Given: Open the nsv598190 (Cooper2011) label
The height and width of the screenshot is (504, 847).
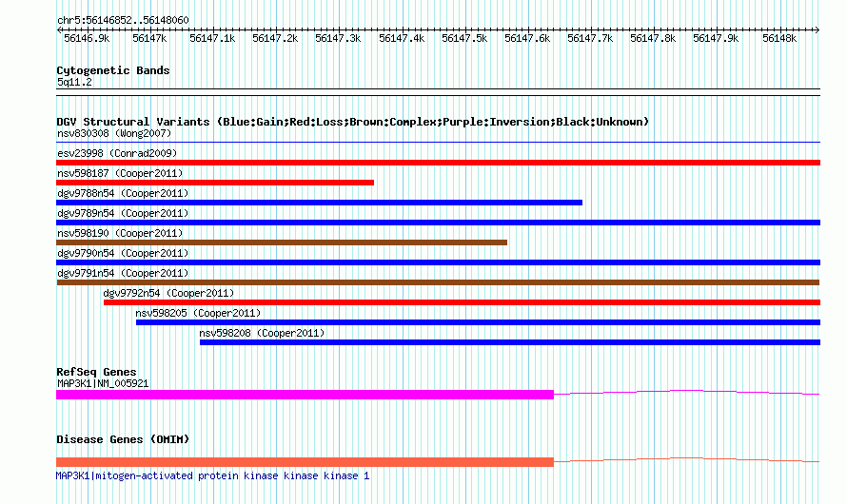Looking at the screenshot, I should click(x=120, y=233).
